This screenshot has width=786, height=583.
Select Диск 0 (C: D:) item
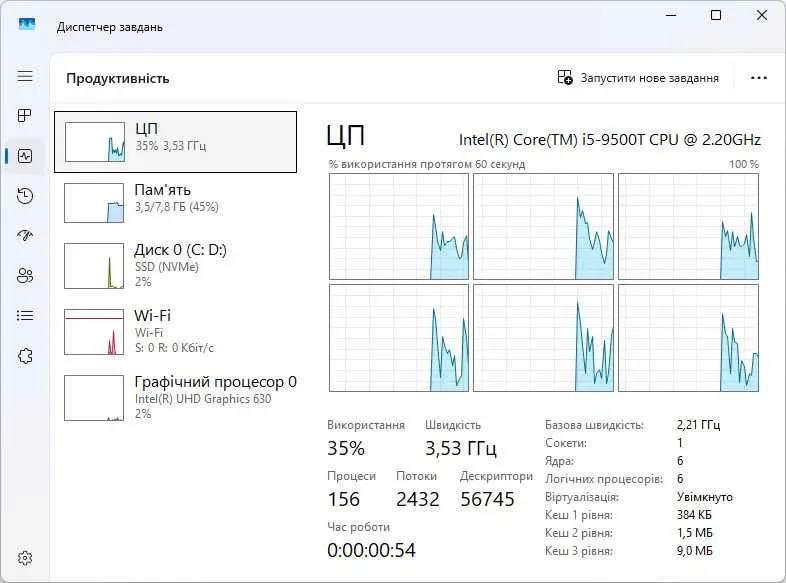(x=175, y=266)
